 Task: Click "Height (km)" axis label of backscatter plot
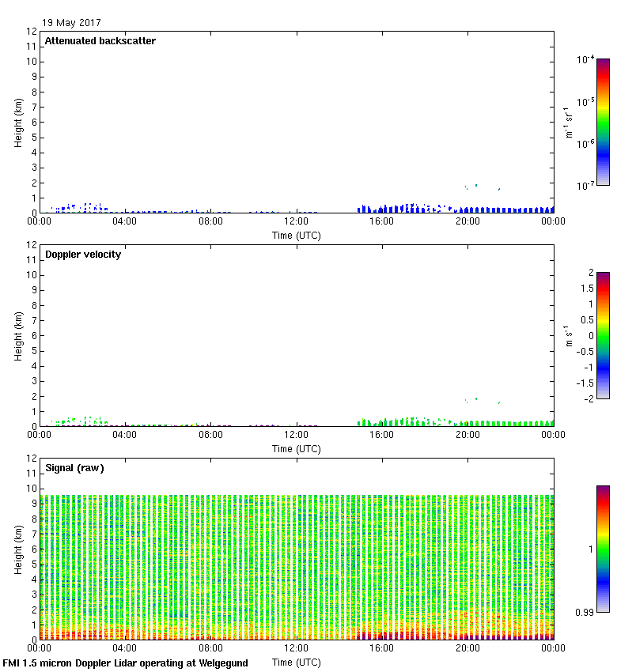pyautogui.click(x=18, y=123)
